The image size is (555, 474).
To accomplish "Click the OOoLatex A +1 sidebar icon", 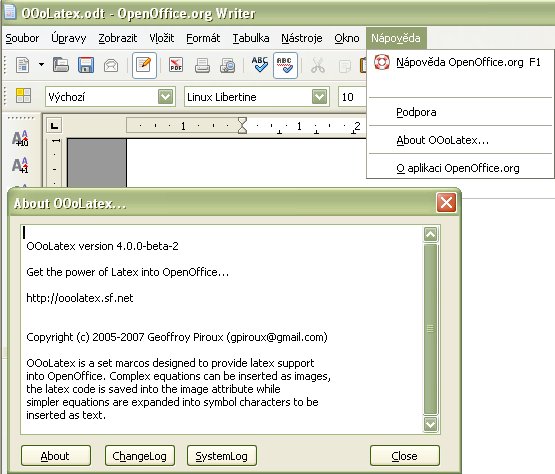I will point(20,165).
